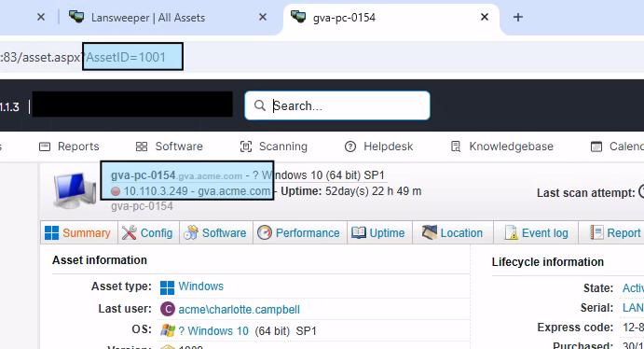Click the red offline status indicator
The image size is (644, 349).
116,191
